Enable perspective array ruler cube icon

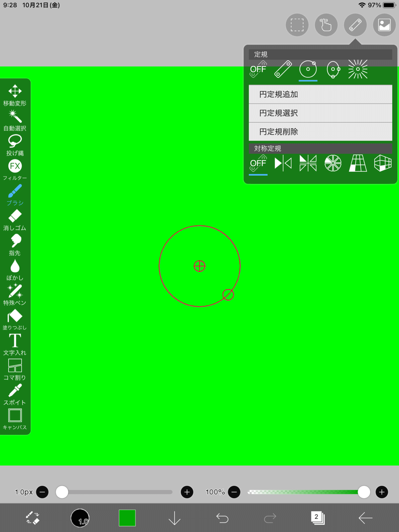click(x=383, y=163)
